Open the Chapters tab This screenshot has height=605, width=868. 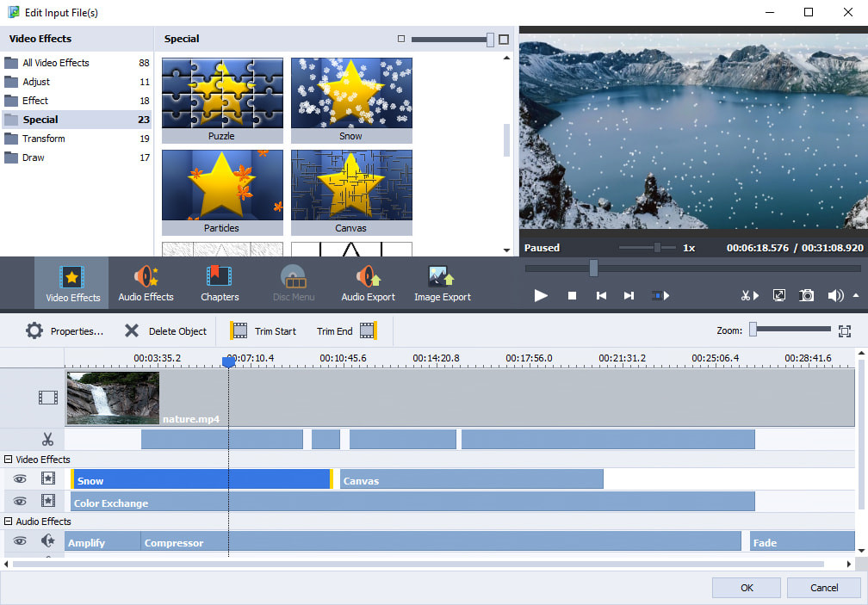click(x=220, y=282)
